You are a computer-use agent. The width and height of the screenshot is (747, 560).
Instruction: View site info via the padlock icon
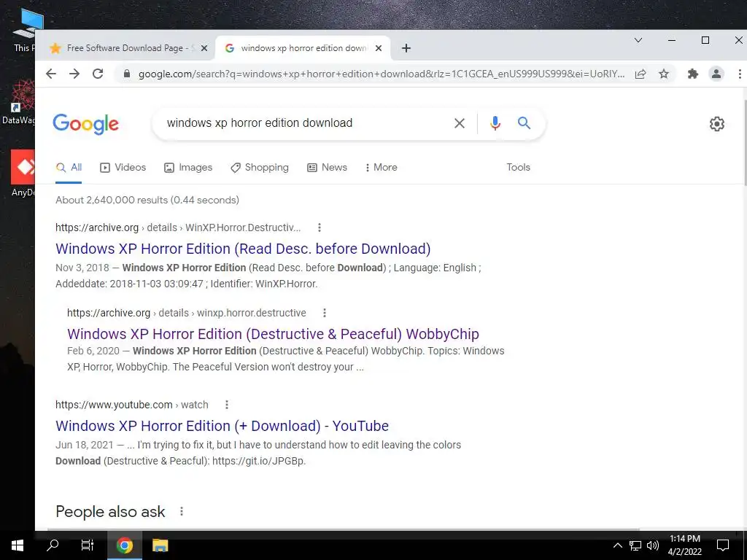tap(127, 74)
